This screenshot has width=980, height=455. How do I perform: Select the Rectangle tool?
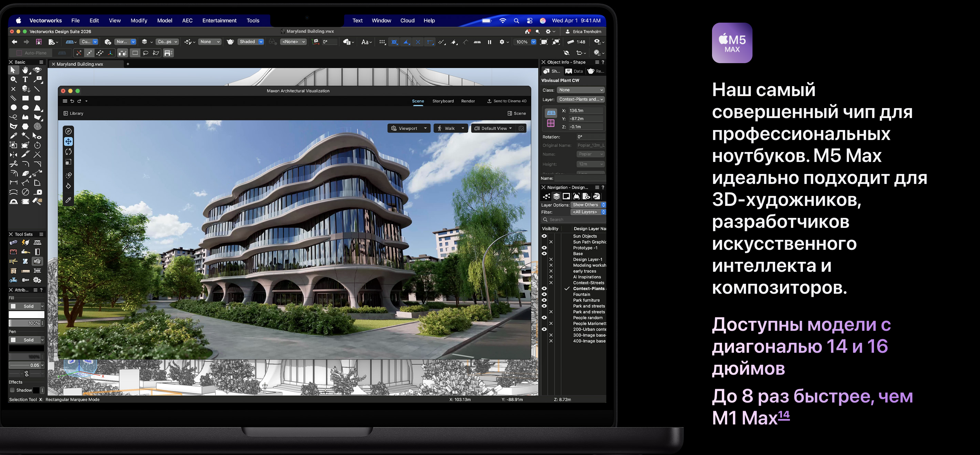pos(25,98)
